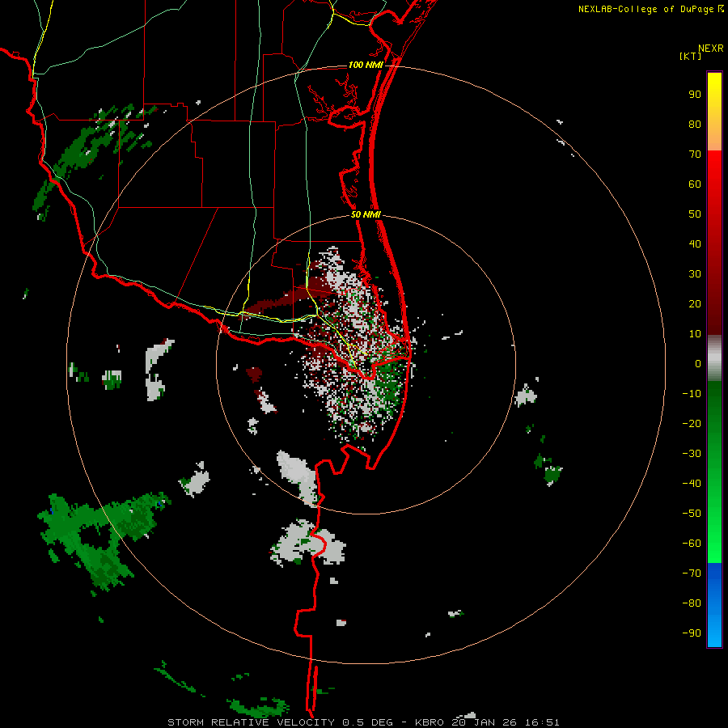Click the -60 knot scale value

pyautogui.click(x=692, y=544)
